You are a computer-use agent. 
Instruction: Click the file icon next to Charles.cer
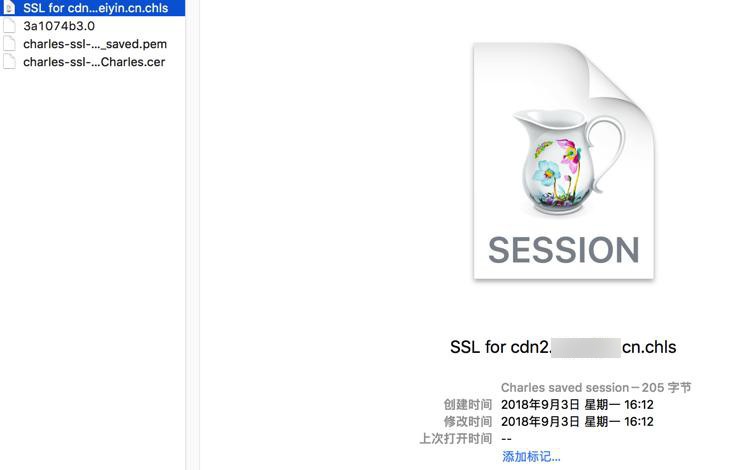(9, 62)
